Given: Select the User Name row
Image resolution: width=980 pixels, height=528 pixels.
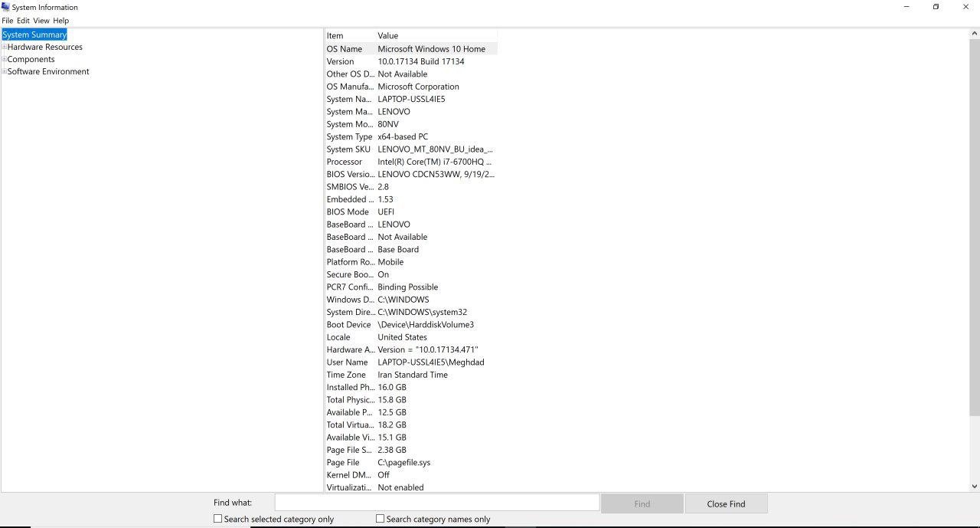Looking at the screenshot, I should coord(411,362).
